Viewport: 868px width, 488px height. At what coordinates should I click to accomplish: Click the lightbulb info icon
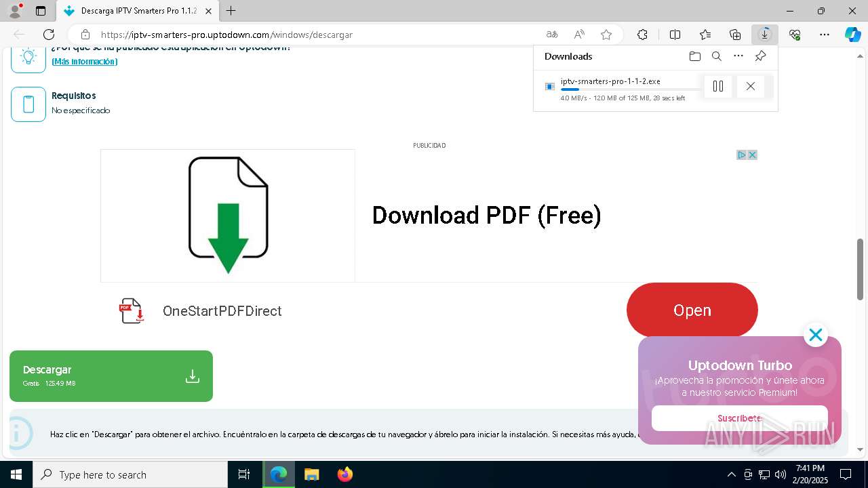point(28,59)
